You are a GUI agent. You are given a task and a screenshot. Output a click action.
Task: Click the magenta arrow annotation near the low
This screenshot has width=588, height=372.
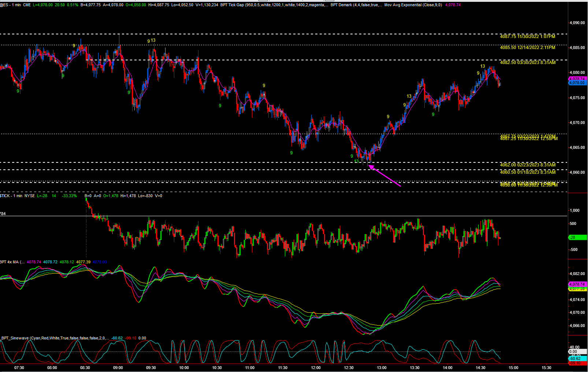384,176
